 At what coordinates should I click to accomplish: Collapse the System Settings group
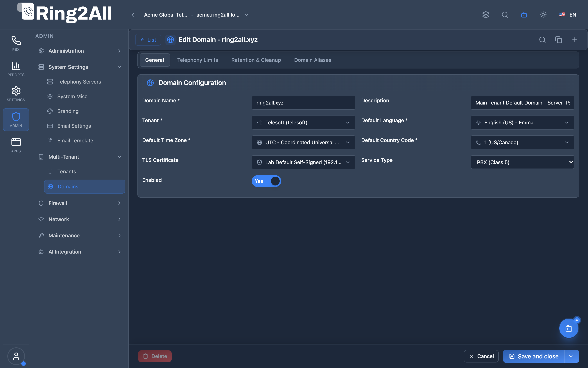tap(80, 67)
